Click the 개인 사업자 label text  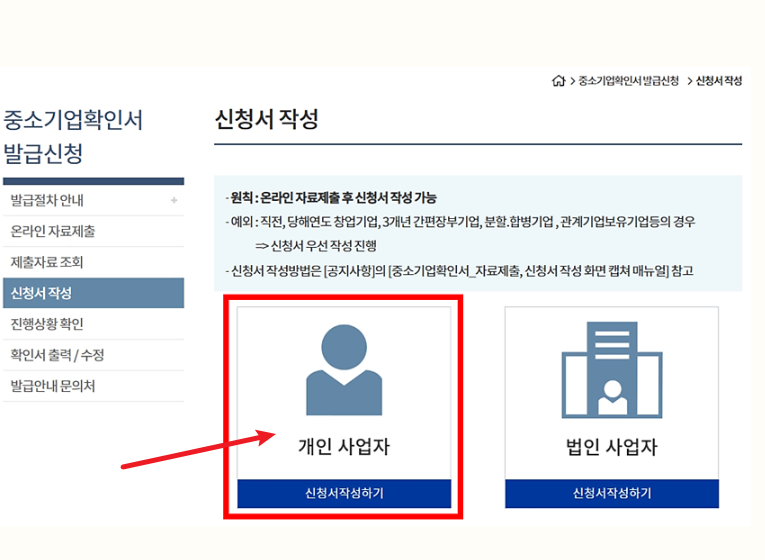click(344, 446)
